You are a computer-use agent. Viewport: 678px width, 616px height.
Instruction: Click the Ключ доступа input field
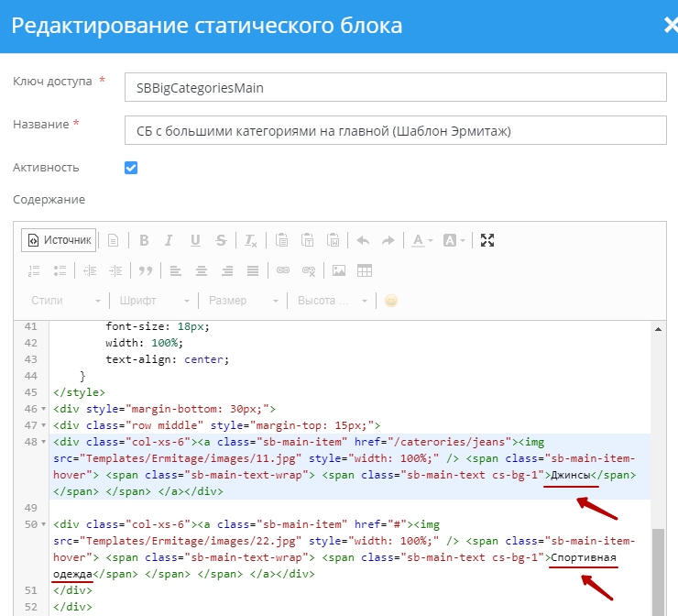pos(394,87)
